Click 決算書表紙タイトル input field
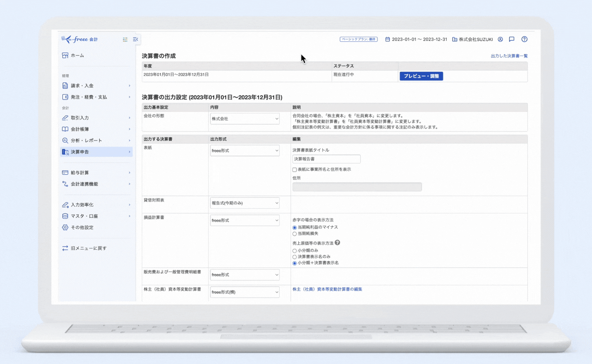The image size is (592, 364). pos(326,159)
